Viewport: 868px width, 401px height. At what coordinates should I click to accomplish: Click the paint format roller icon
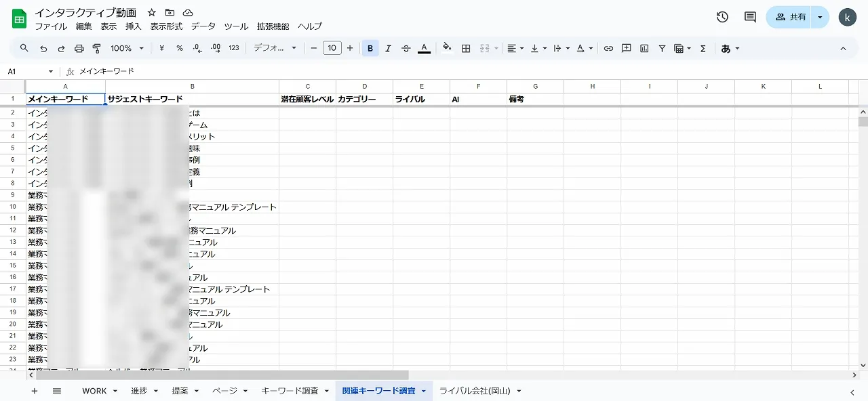click(x=96, y=48)
